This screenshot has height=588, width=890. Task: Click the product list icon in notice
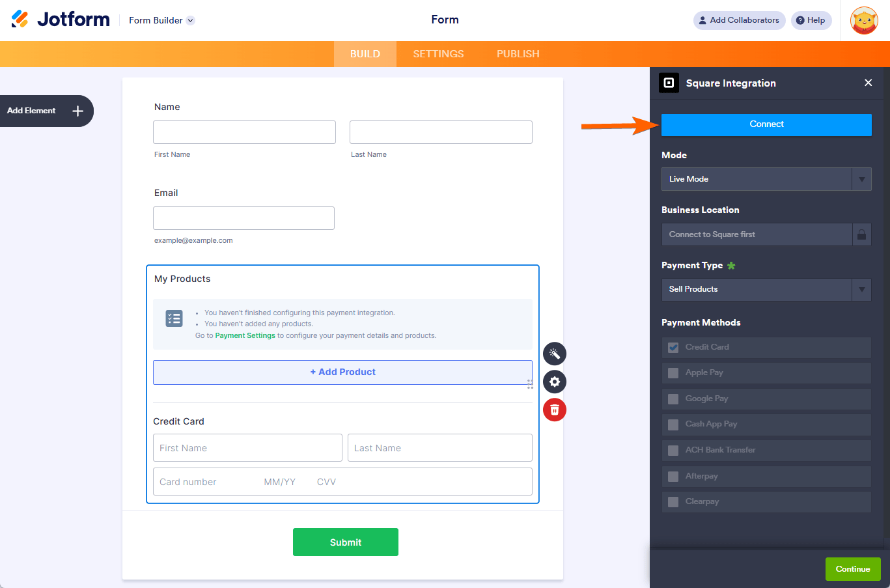click(x=174, y=318)
